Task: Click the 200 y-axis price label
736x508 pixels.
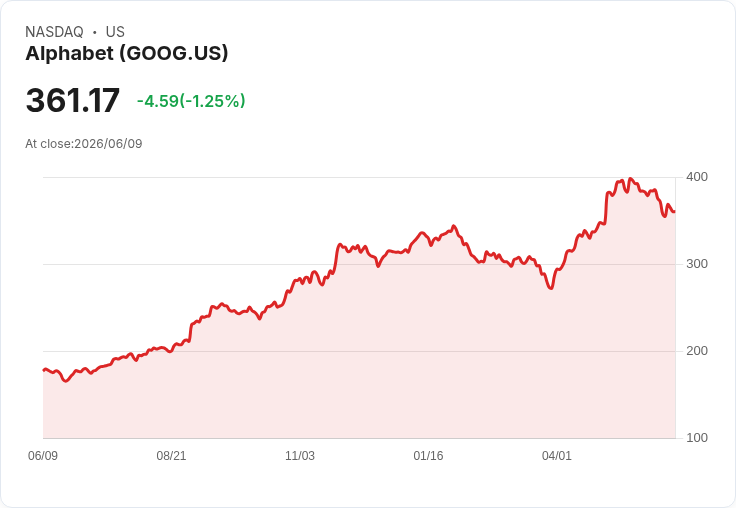Action: click(697, 351)
